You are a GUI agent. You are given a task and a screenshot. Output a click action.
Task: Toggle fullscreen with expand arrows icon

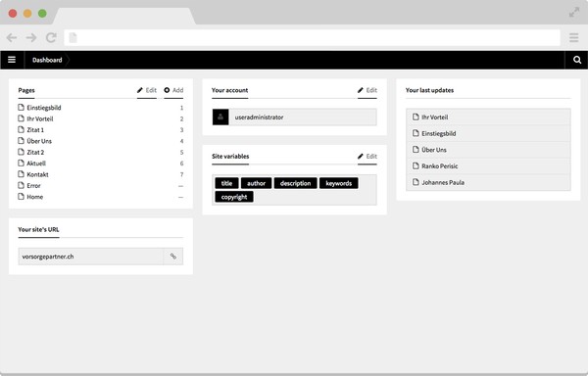(x=574, y=13)
